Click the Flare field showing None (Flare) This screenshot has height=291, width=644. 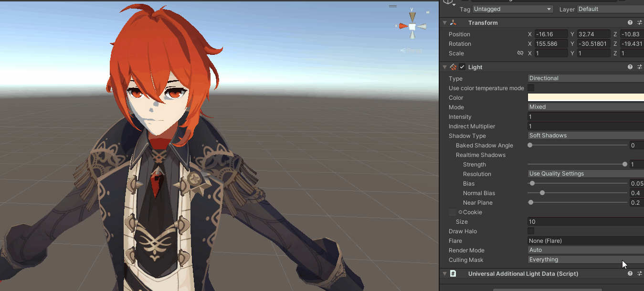pyautogui.click(x=586, y=240)
